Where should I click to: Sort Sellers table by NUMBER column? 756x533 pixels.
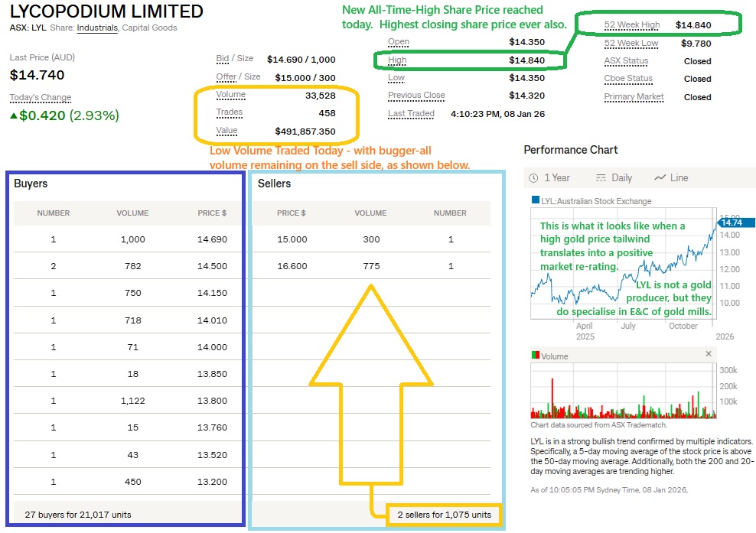450,213
